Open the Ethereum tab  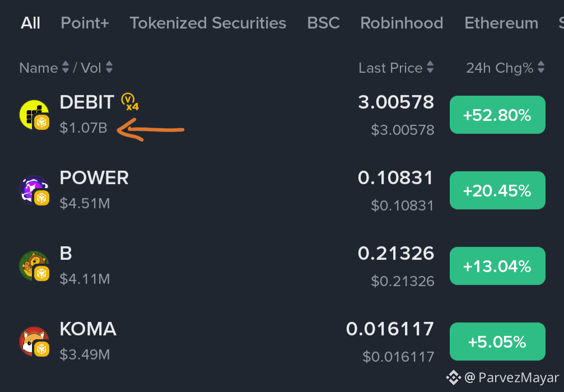click(x=501, y=23)
